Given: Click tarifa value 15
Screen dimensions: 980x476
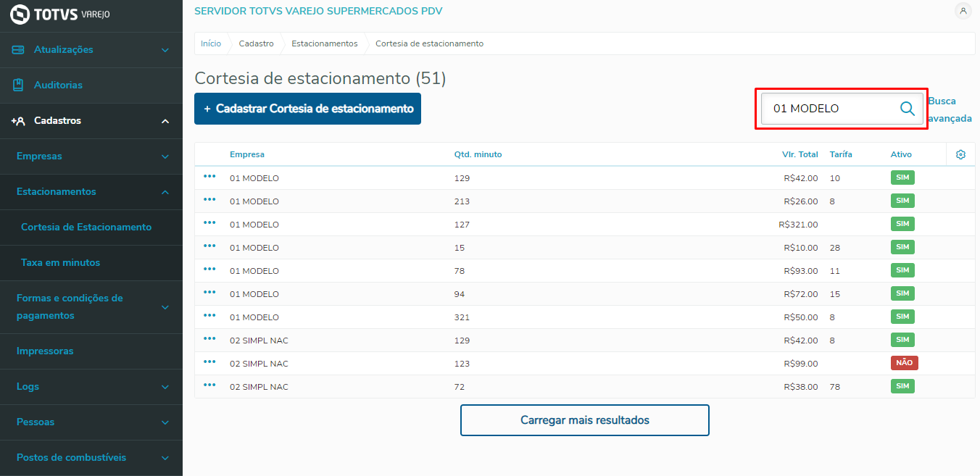Looking at the screenshot, I should (835, 294).
